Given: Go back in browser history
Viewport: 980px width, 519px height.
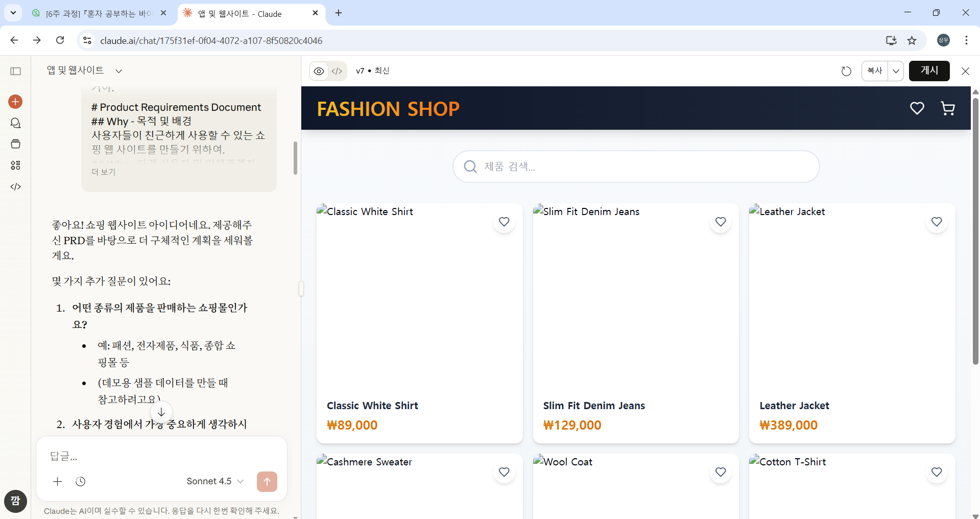Looking at the screenshot, I should pyautogui.click(x=14, y=40).
